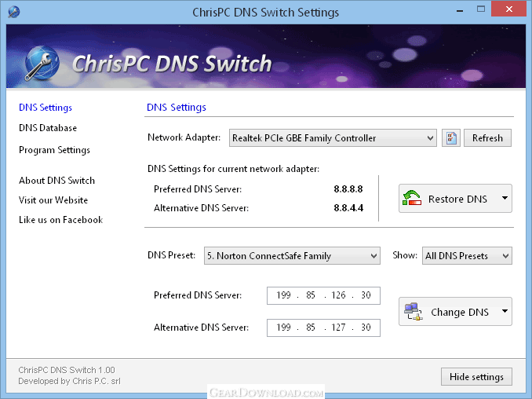
Task: Click the adapter details icon beside Refresh
Action: (451, 138)
